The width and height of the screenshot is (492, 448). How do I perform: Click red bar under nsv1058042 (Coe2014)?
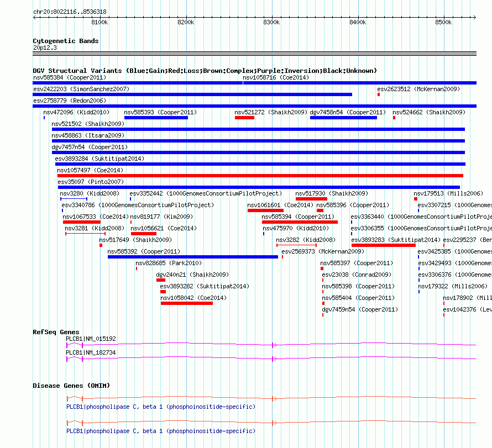pos(187,303)
